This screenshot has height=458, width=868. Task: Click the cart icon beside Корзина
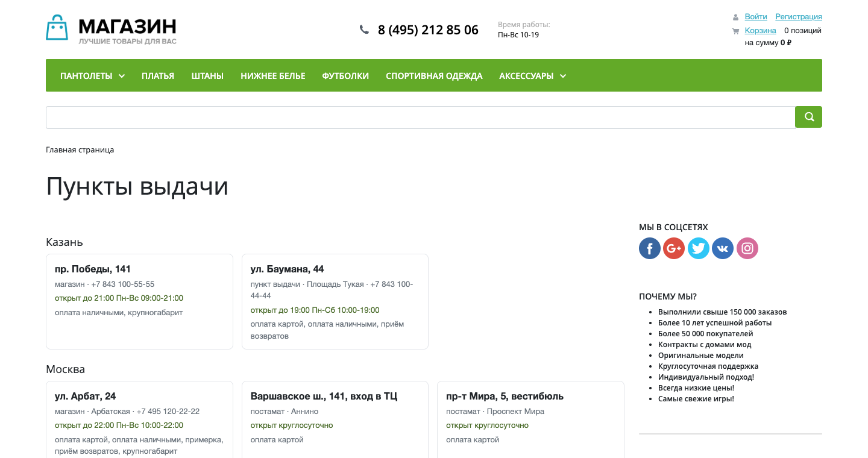click(x=735, y=31)
